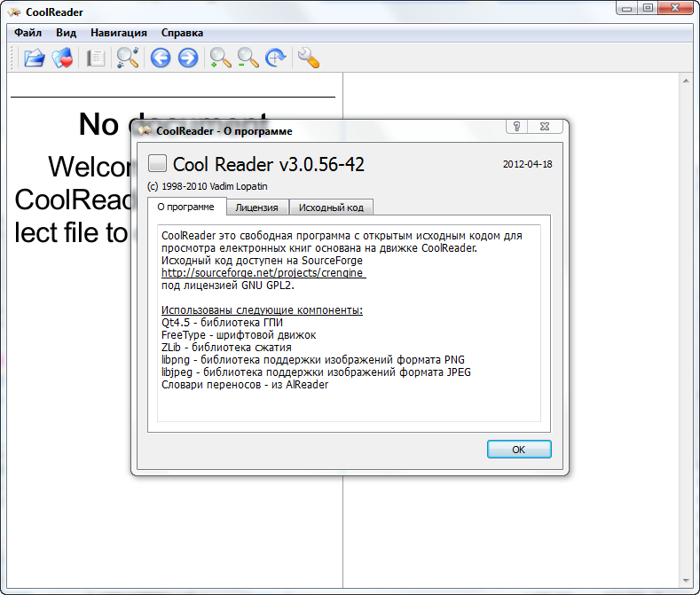
Task: Maximize the main CoolReader window
Action: point(648,8)
